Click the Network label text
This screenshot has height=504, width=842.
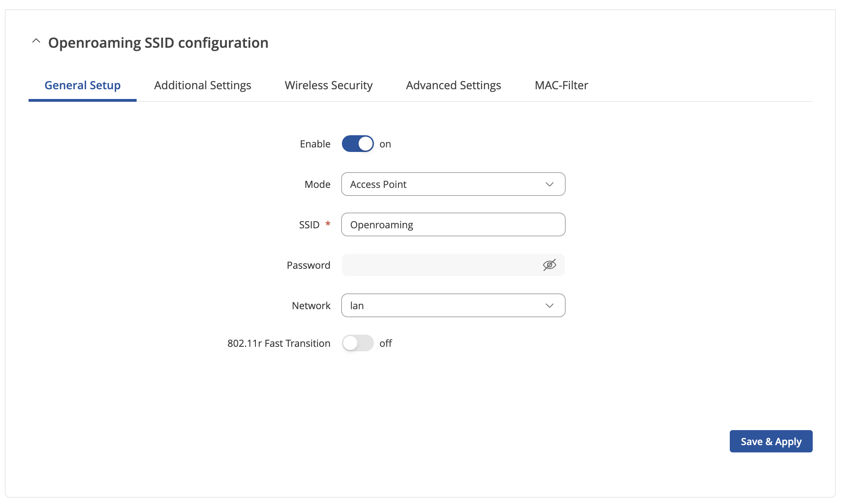click(x=311, y=306)
